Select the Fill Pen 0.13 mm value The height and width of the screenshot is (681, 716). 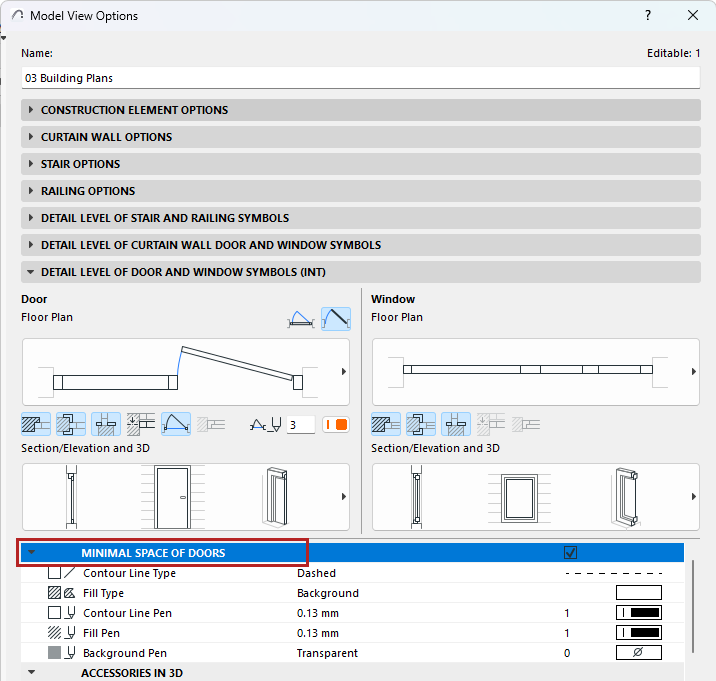point(318,633)
